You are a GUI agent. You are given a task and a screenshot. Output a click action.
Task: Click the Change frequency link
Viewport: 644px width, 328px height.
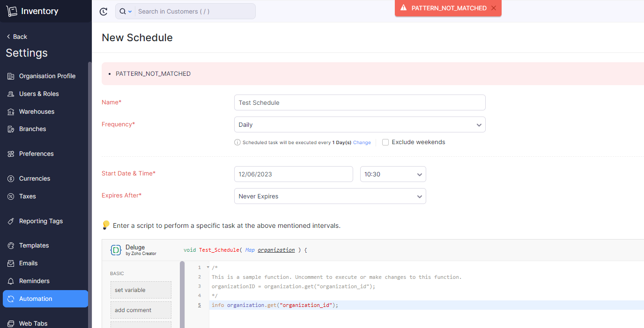coord(362,143)
